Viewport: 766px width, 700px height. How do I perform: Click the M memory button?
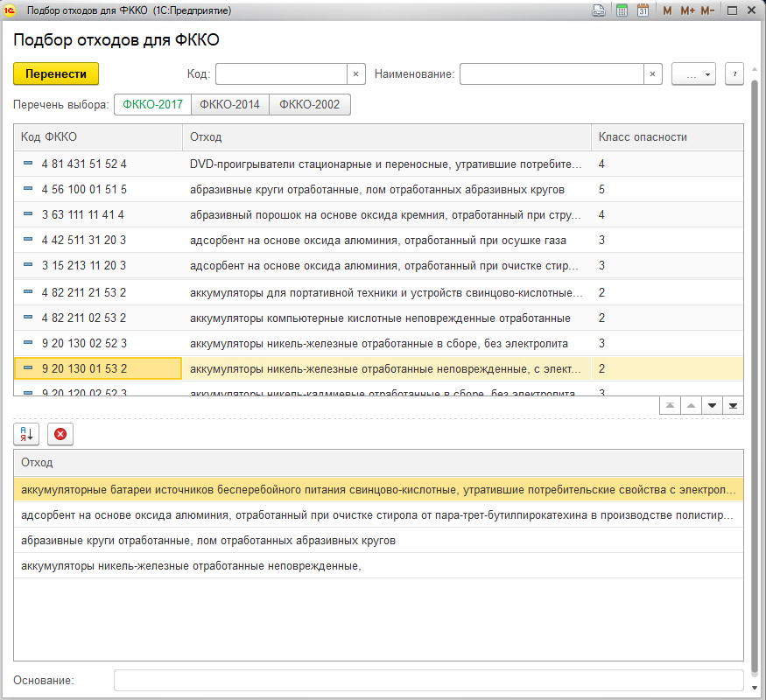(x=667, y=10)
